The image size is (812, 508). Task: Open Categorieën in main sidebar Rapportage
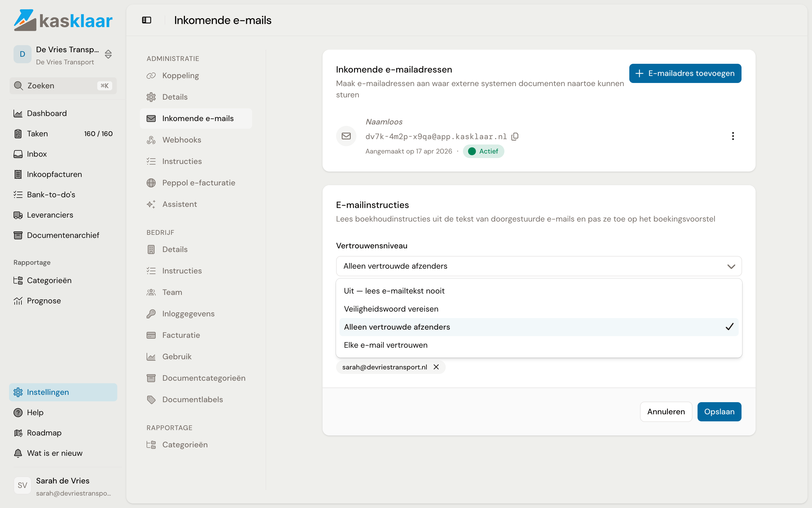63,280
